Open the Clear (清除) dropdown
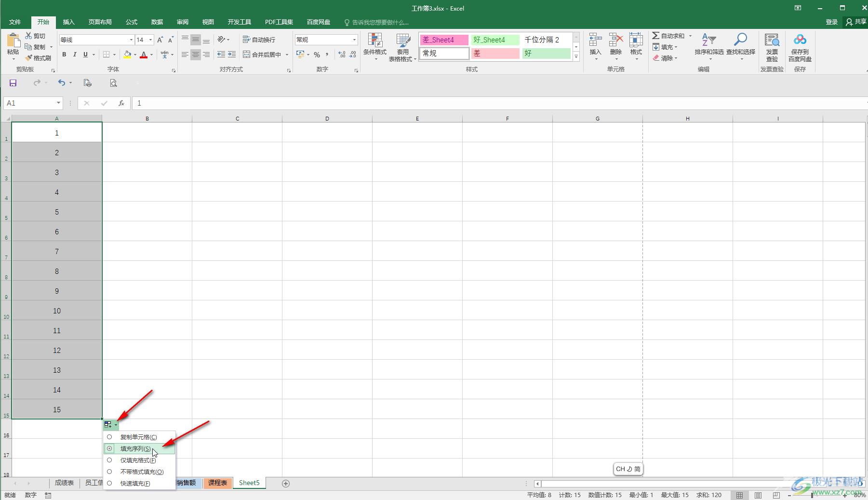Image resolution: width=868 pixels, height=500 pixels. tap(665, 58)
